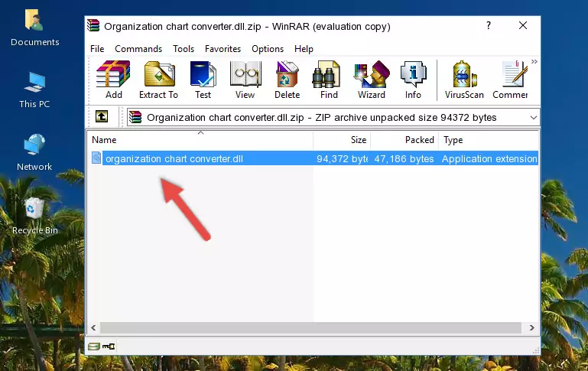Screen dimensions: 588x371
Task: Open the View file tool
Action: coord(245,80)
